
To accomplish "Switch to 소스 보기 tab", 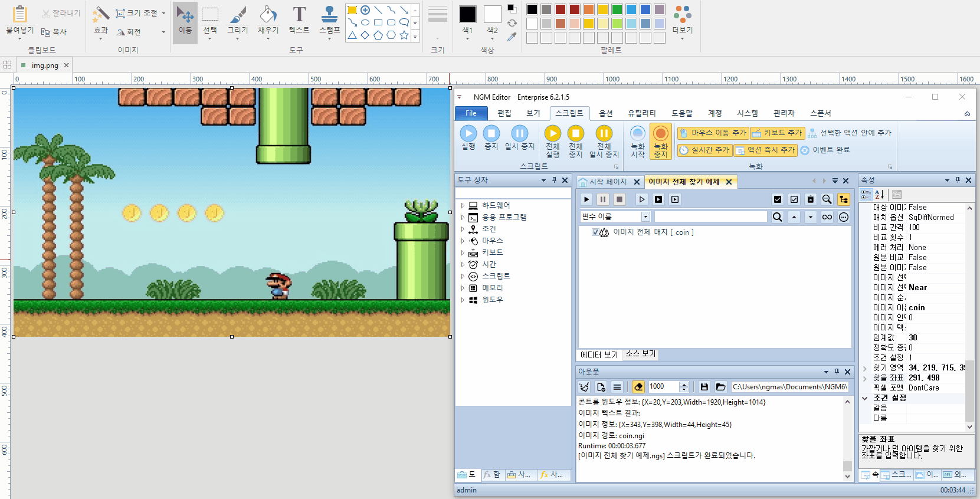I will coord(640,354).
